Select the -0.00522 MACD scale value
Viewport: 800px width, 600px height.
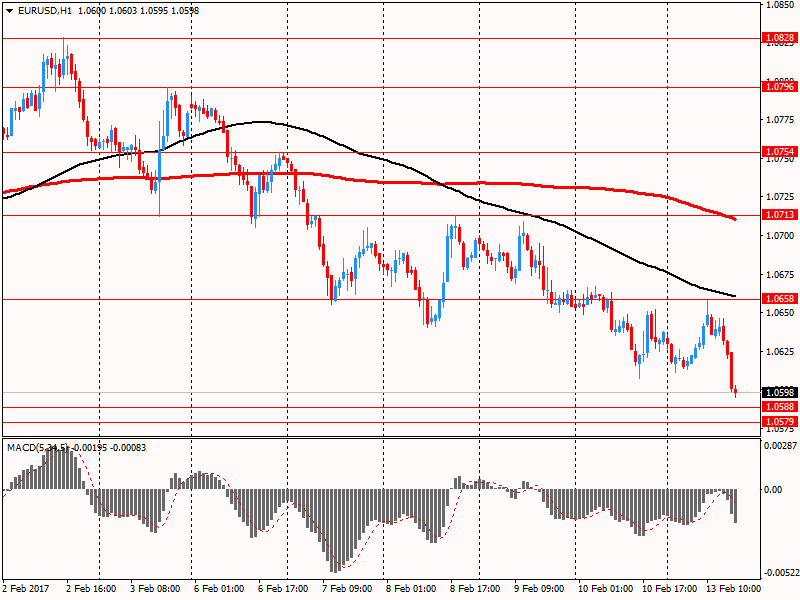tap(781, 573)
